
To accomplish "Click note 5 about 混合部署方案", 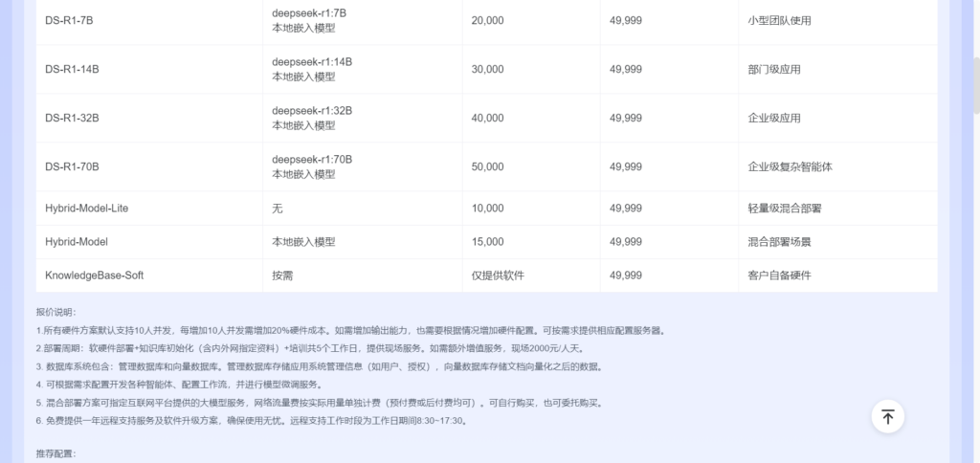I will [x=320, y=403].
